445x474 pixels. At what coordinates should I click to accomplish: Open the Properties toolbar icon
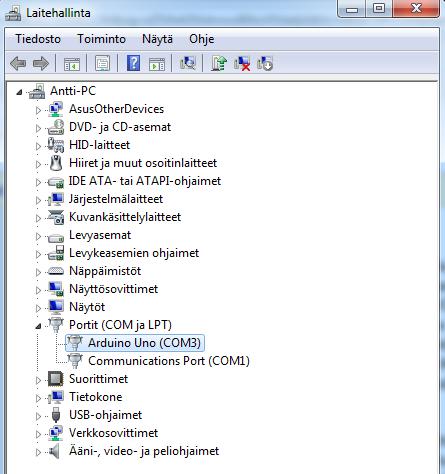(x=102, y=63)
